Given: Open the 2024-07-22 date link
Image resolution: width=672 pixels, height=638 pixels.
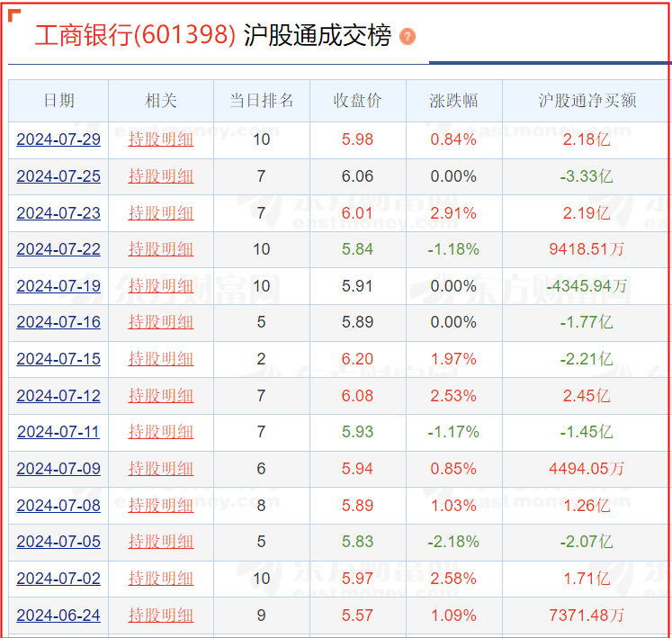Looking at the screenshot, I should tap(58, 249).
